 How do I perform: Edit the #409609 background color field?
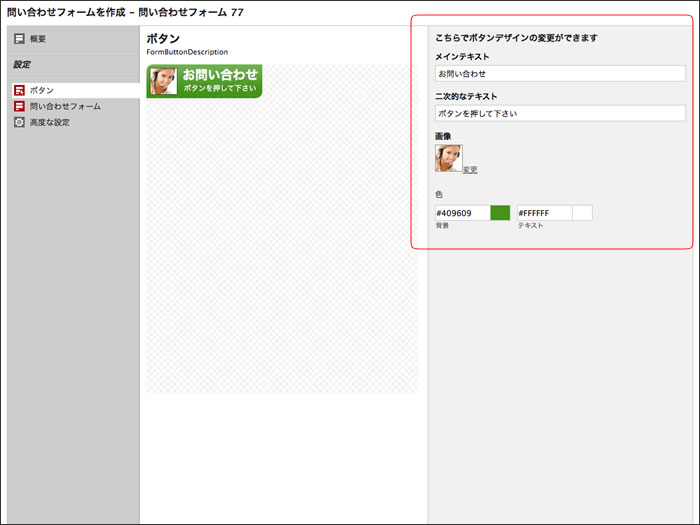click(x=462, y=213)
